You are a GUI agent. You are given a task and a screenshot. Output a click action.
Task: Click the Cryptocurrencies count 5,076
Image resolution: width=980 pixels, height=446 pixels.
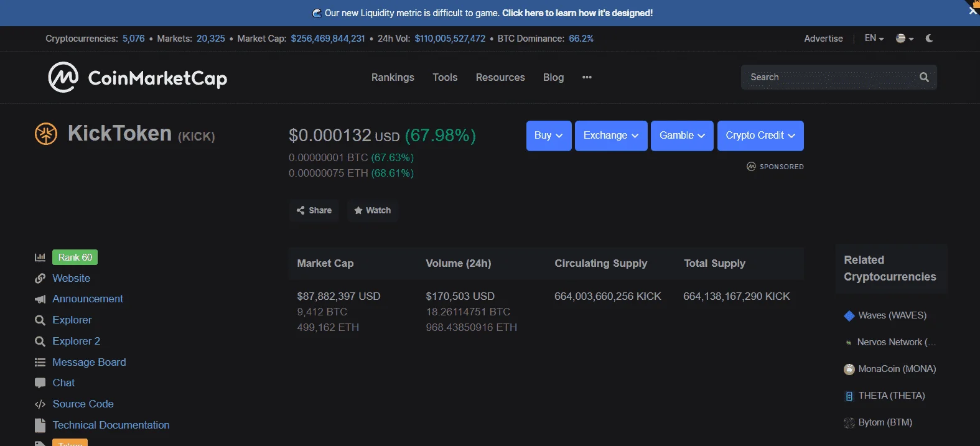pyautogui.click(x=134, y=39)
